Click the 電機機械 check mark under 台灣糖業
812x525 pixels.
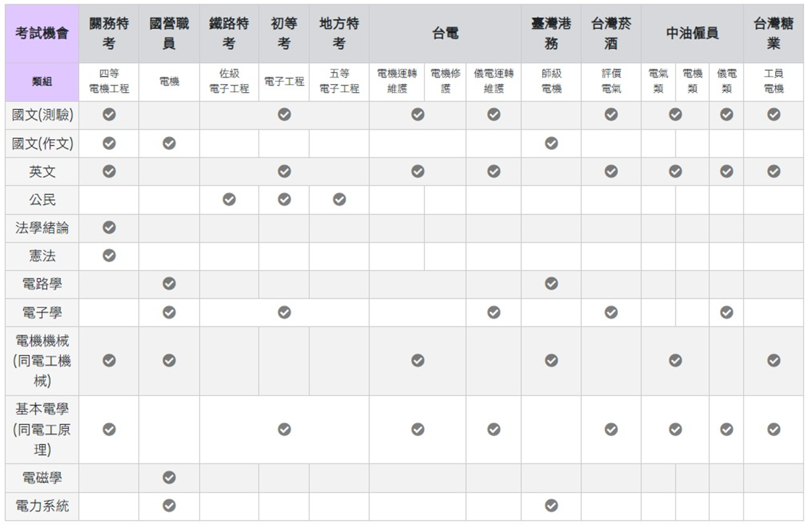774,361
